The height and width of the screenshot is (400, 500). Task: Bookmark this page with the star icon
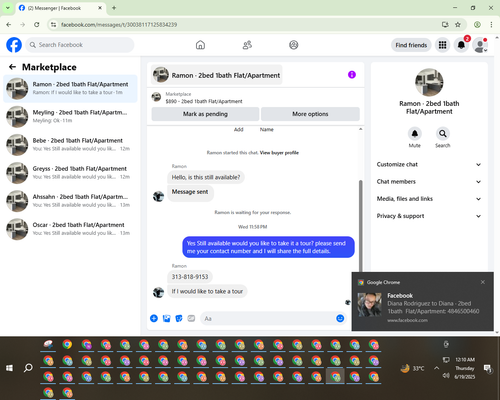pyautogui.click(x=458, y=25)
